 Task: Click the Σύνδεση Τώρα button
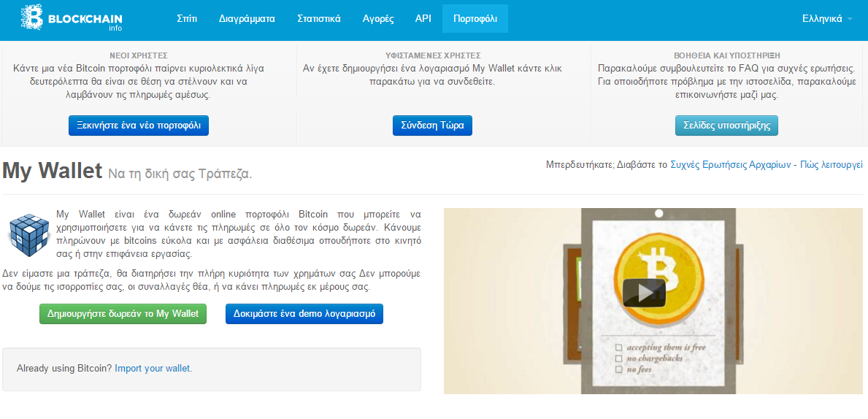[432, 126]
